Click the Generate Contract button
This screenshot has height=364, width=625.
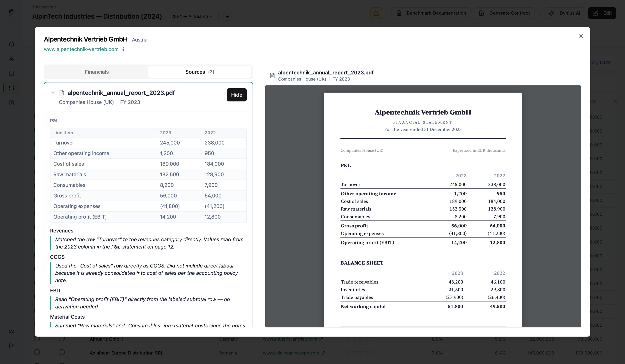tap(504, 13)
